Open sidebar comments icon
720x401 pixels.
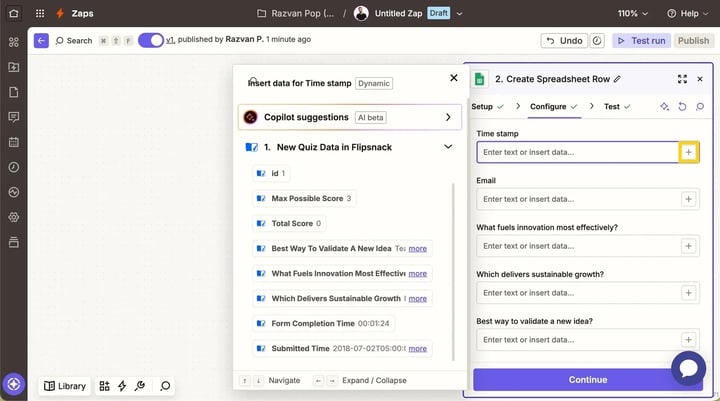pos(14,117)
